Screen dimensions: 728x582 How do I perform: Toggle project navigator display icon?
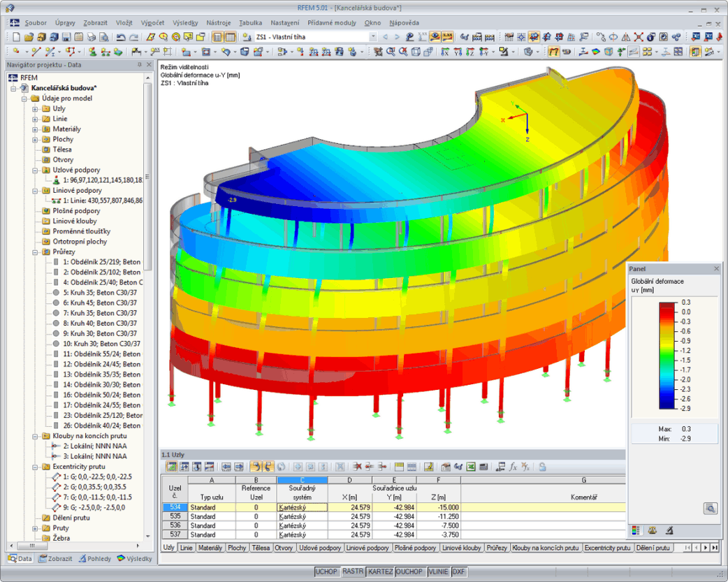217,37
